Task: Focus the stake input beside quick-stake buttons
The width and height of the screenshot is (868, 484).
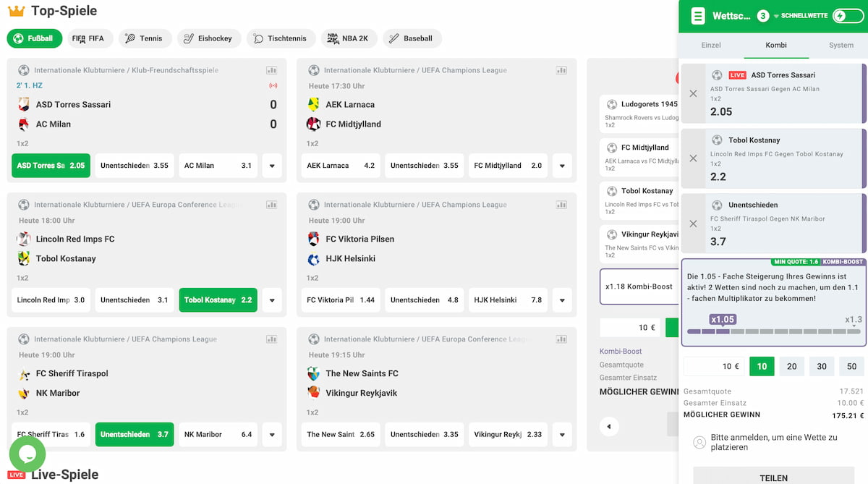Action: click(714, 366)
